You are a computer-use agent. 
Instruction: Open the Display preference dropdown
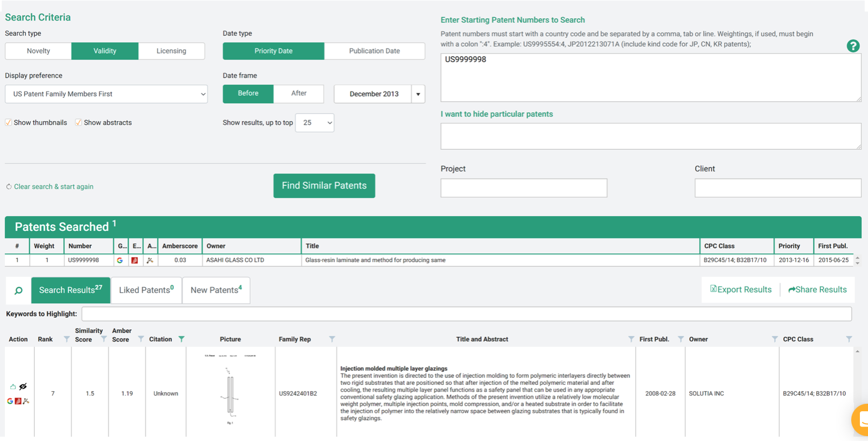[x=106, y=94]
